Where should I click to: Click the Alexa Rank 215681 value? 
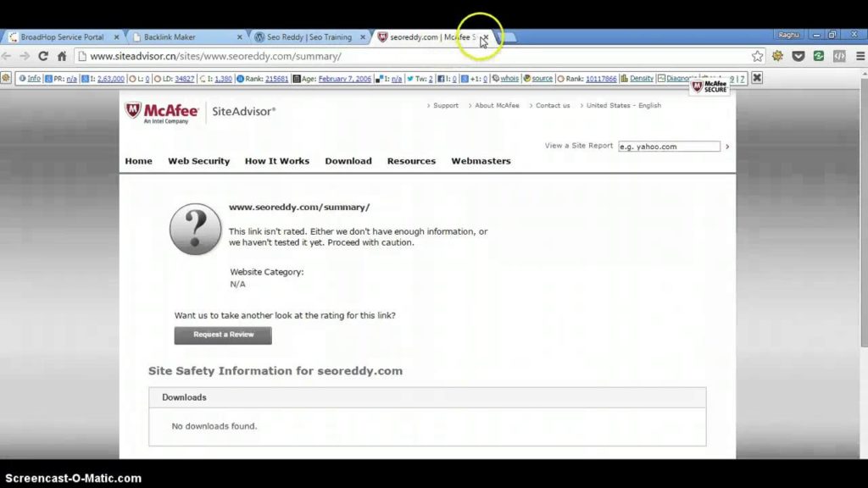277,79
